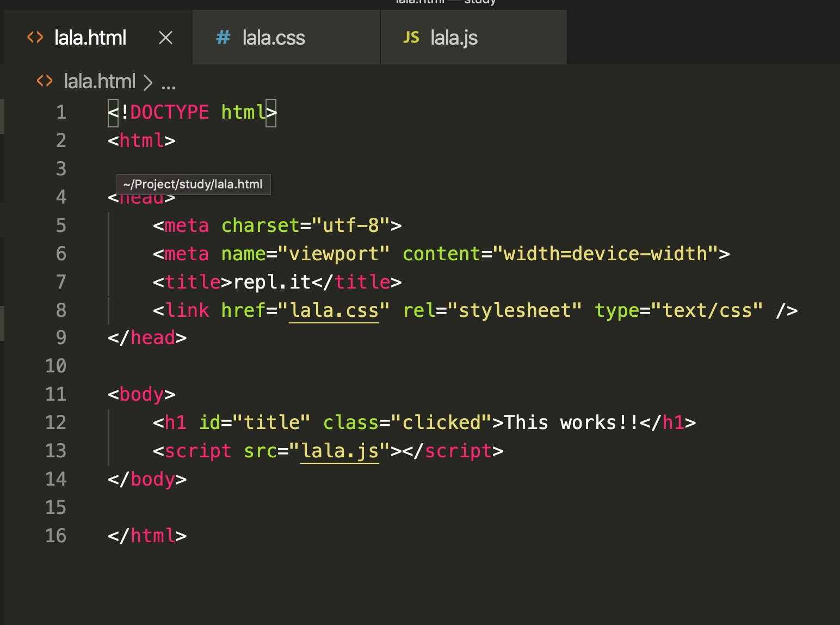Screen dimensions: 840x625
Task: Click the "text/css" type value
Action: 707,310
